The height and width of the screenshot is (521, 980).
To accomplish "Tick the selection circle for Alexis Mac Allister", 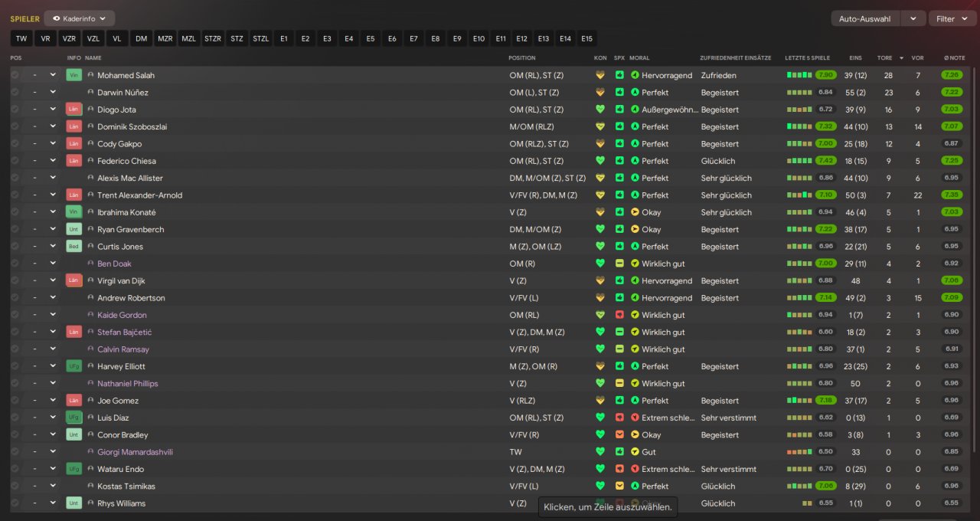I will (15, 178).
